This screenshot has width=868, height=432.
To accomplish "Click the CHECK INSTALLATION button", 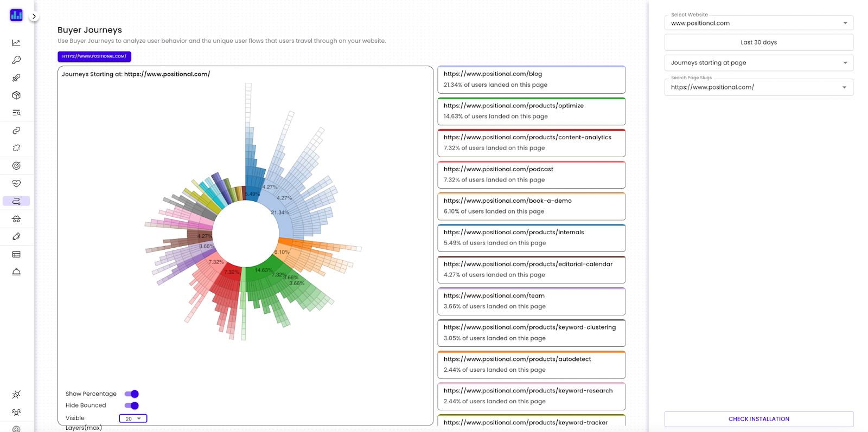I will (x=758, y=419).
